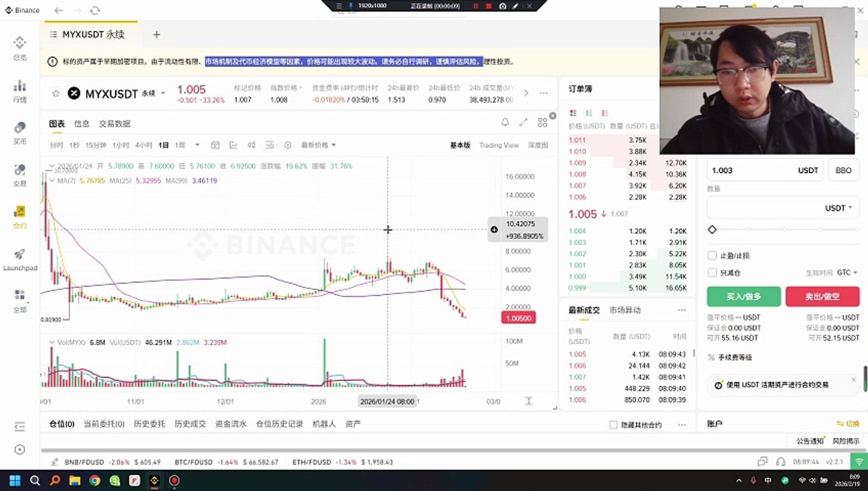Screen dimensions: 868x491
Task: Open the chart date range calendar icon
Action: (215, 145)
